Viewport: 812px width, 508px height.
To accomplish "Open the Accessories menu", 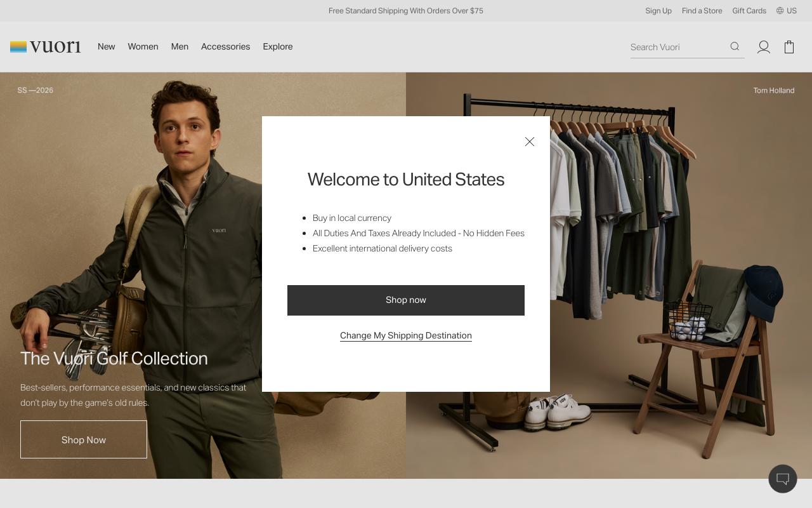I will click(x=225, y=46).
